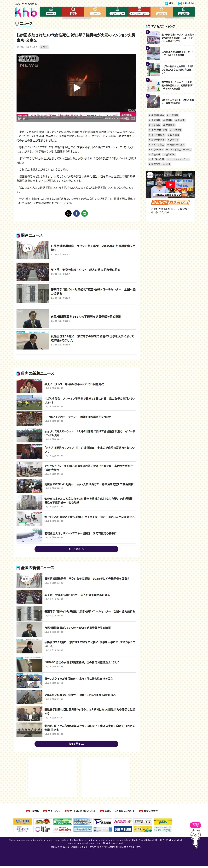Open the イベント・ショップ navigation tab
The width and height of the screenshot is (208, 868).
(139, 12)
